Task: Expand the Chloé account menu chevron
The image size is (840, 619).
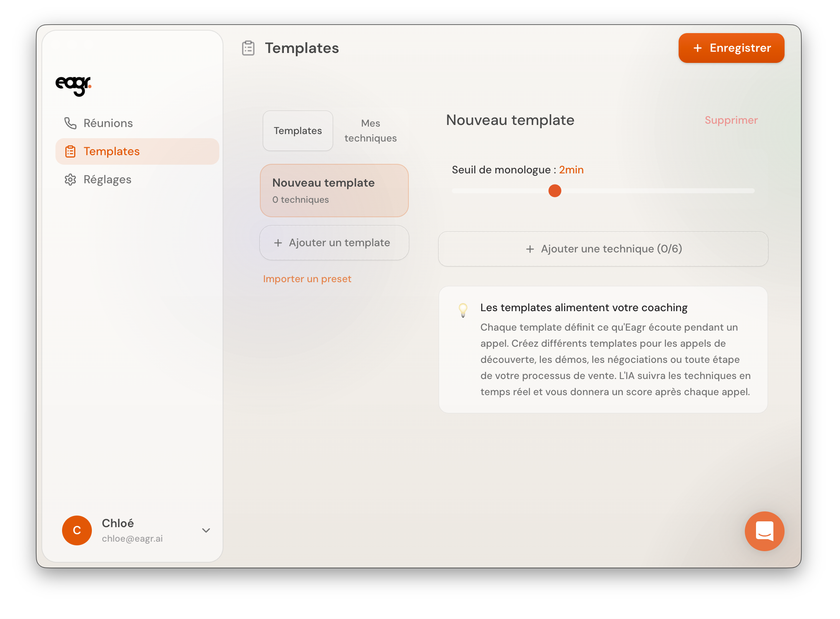Action: [206, 530]
